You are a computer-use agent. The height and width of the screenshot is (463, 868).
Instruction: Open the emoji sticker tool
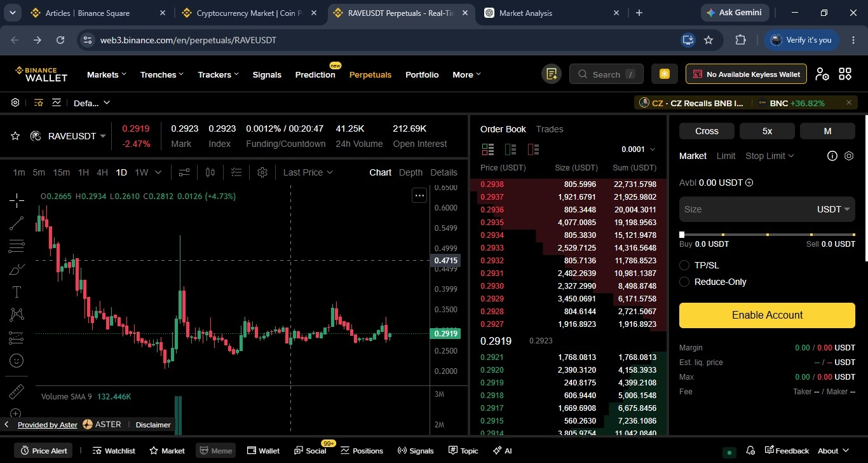point(17,360)
